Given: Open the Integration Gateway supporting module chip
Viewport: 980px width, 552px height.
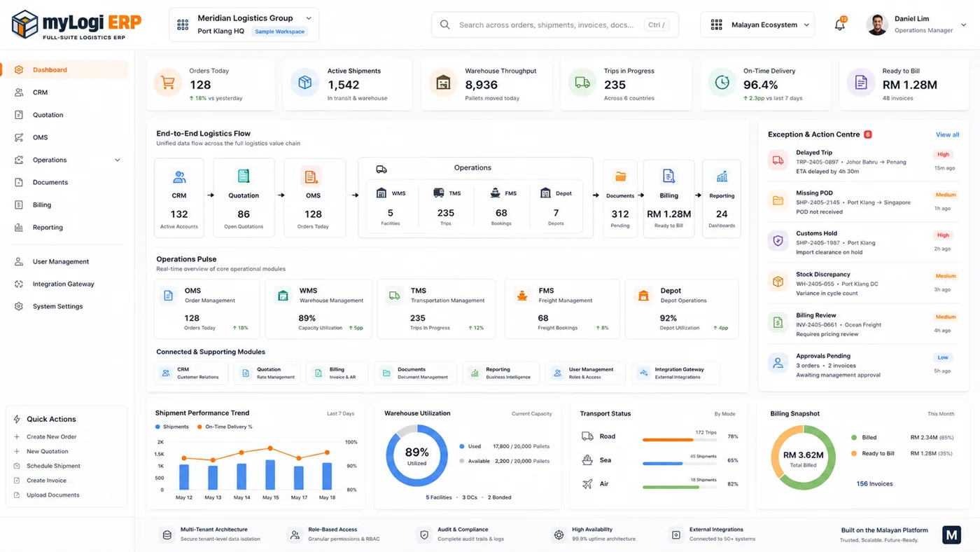Looking at the screenshot, I should point(675,373).
